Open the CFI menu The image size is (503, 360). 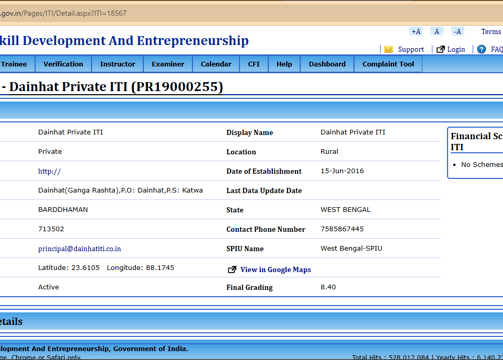(254, 64)
